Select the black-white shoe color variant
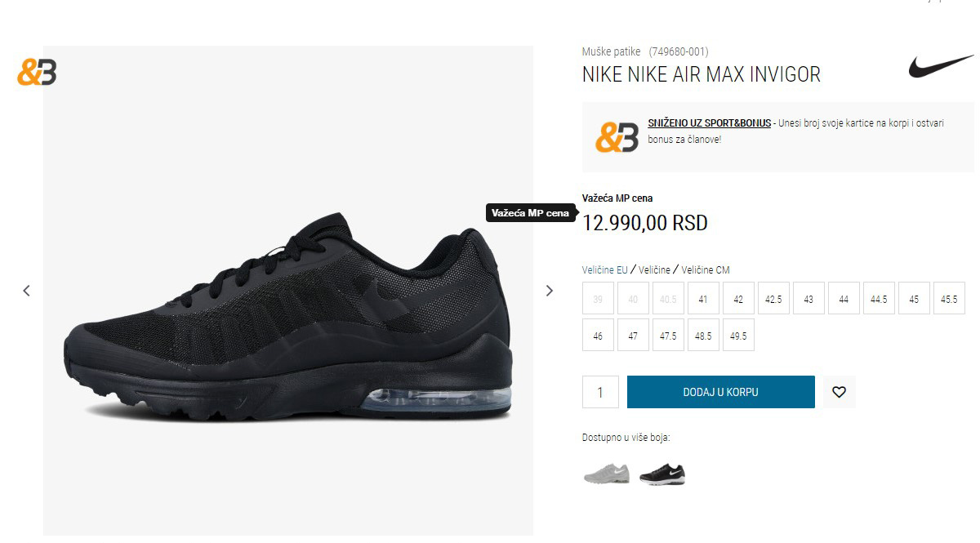 point(662,474)
